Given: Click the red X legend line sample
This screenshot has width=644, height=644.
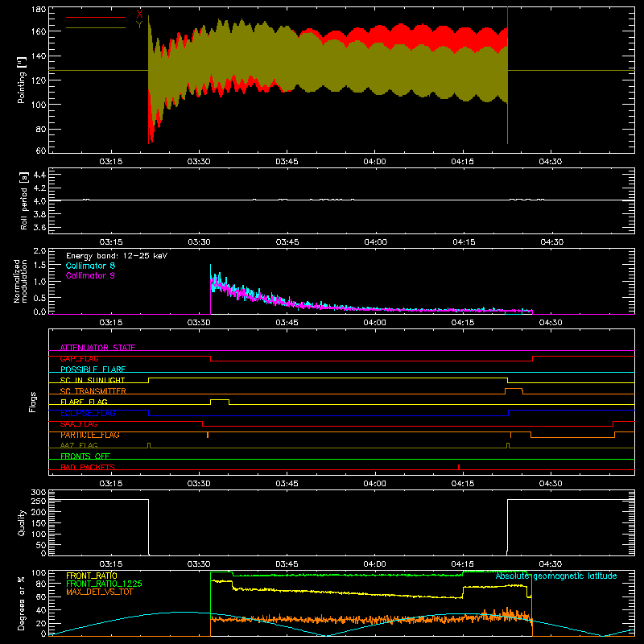Looking at the screenshot, I should coord(96,17).
